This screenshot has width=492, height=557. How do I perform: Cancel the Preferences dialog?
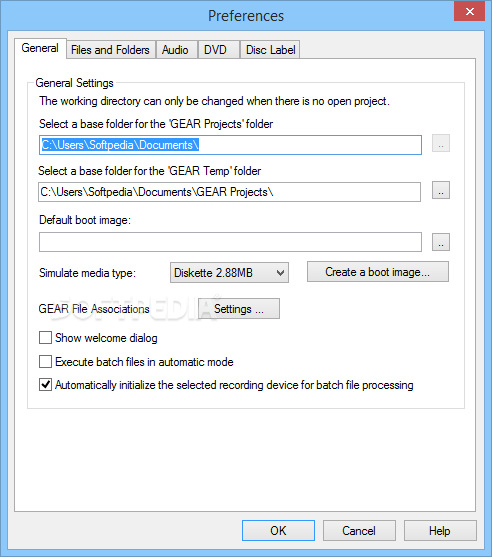[359, 531]
